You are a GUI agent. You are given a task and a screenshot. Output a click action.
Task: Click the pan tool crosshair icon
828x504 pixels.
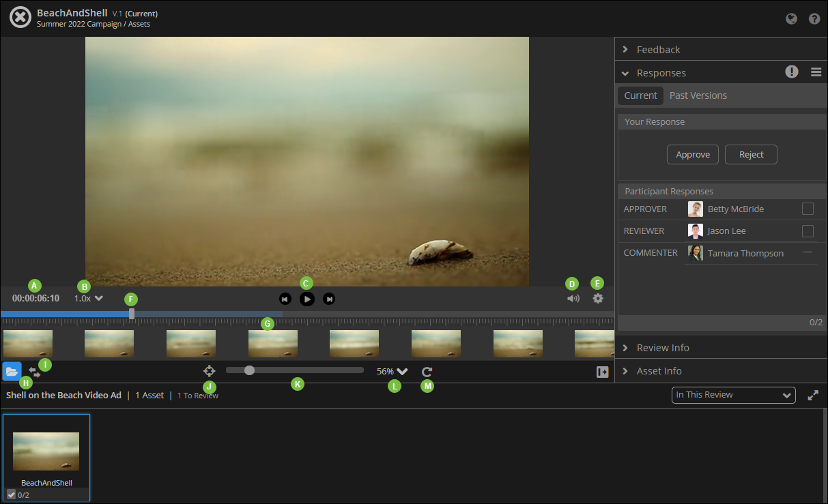click(x=209, y=371)
